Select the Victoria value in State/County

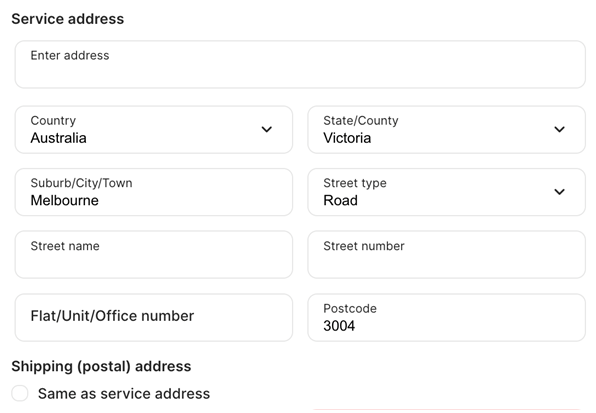[x=347, y=138]
